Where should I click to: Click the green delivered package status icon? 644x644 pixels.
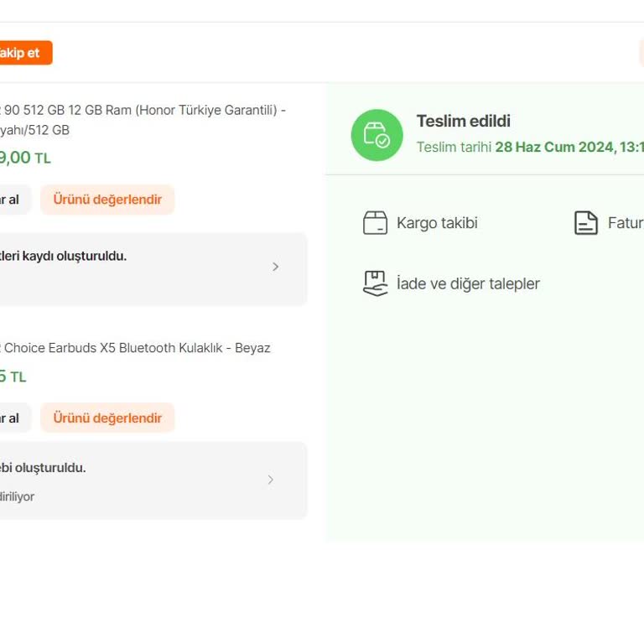377,135
